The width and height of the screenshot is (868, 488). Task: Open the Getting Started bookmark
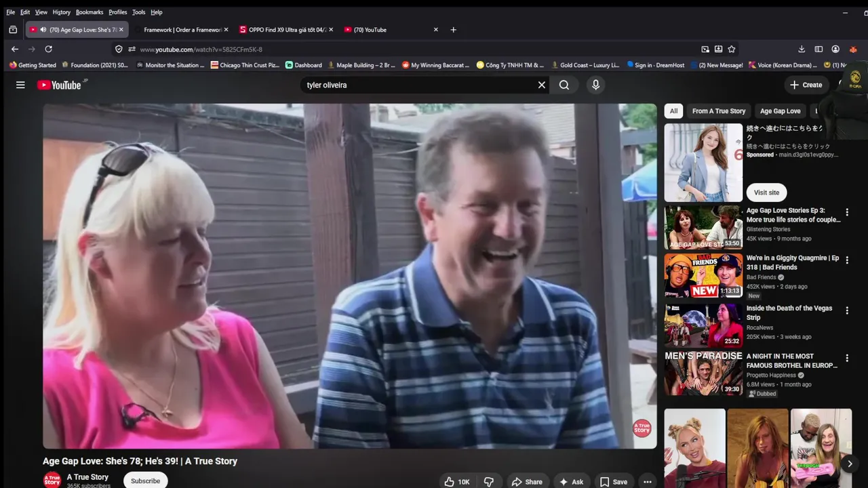(33, 65)
